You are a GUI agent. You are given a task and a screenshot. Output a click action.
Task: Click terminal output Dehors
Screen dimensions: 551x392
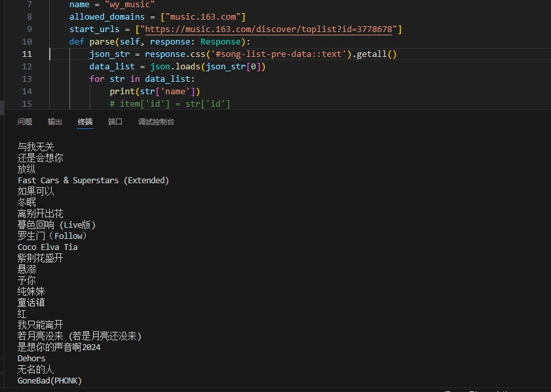[31, 359]
